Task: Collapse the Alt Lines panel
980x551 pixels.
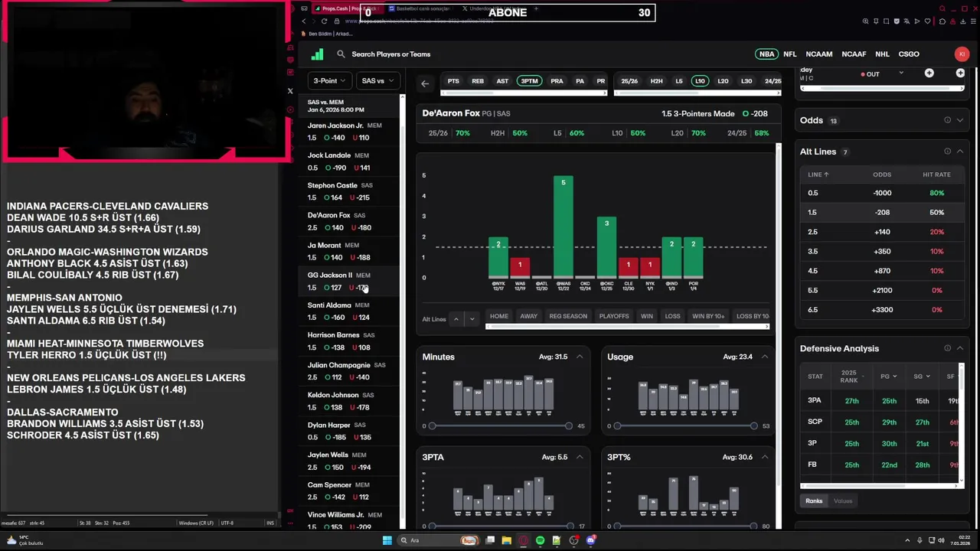Action: (x=959, y=152)
